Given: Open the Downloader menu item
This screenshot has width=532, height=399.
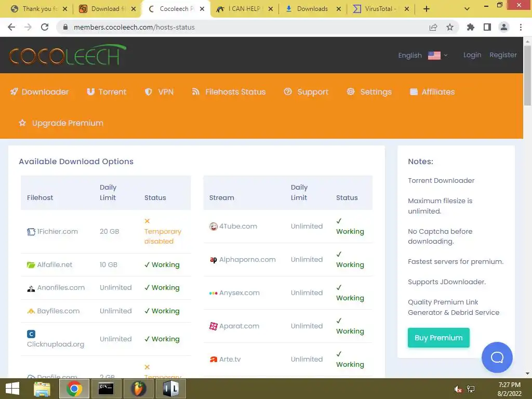Looking at the screenshot, I should coord(39,92).
